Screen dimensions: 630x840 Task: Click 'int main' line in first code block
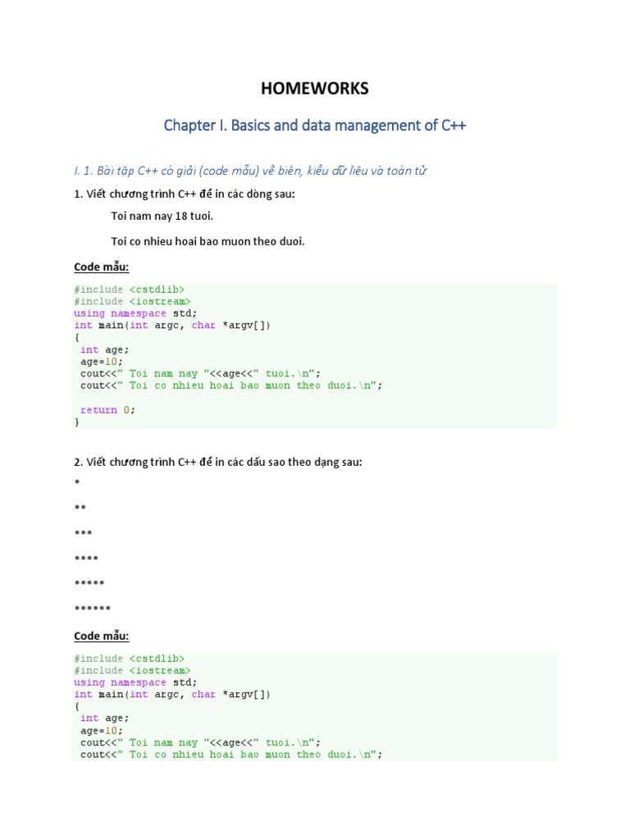pos(172,325)
